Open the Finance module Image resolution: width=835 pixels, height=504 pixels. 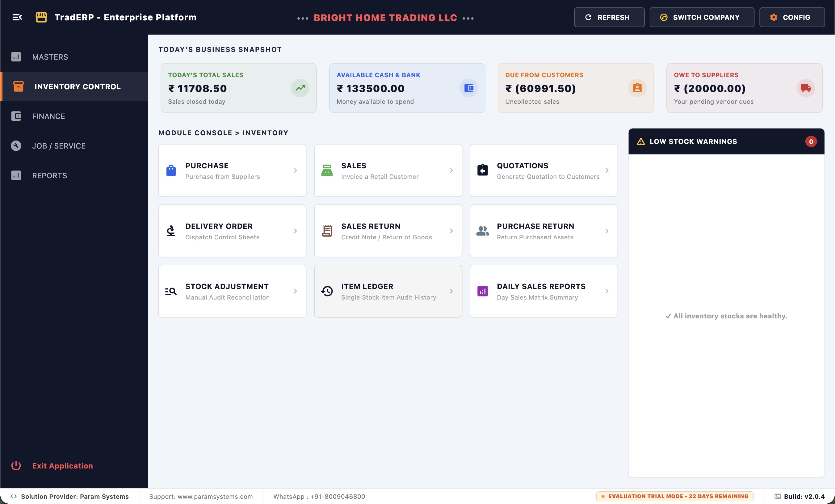[x=74, y=116]
